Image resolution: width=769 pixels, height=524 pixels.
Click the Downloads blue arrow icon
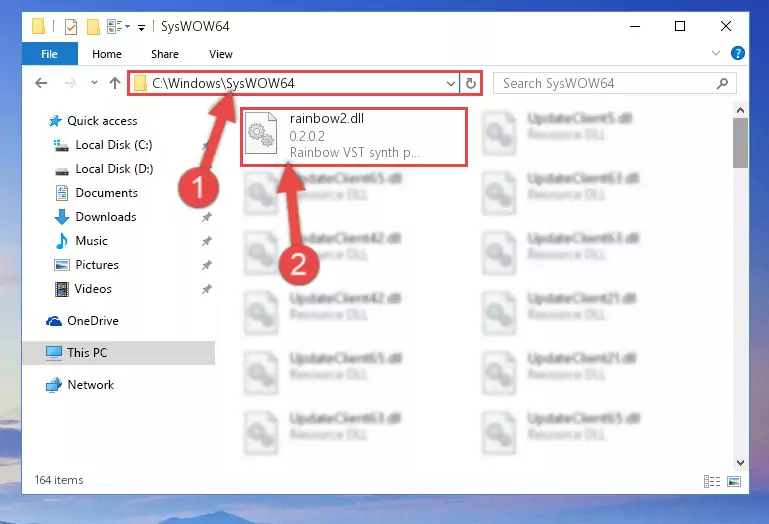pyautogui.click(x=62, y=217)
